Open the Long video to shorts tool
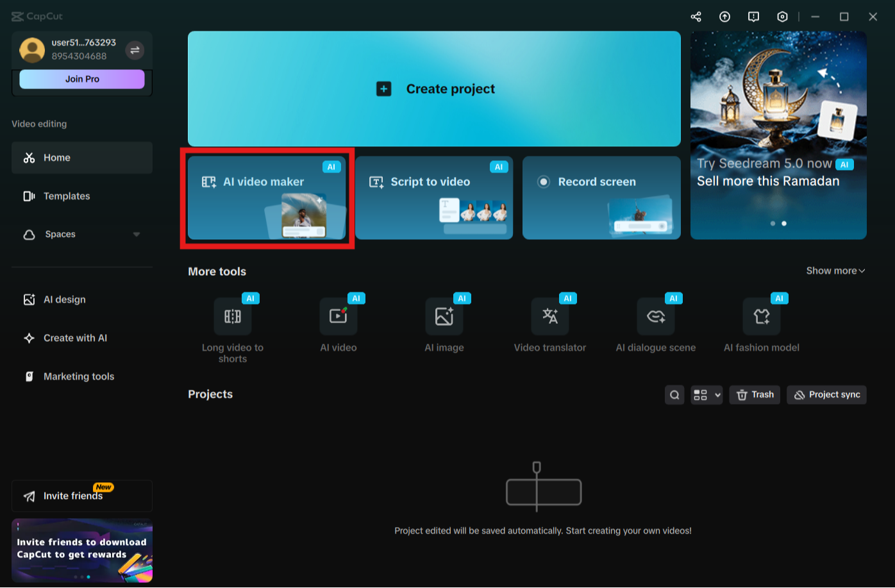This screenshot has width=895, height=588. (x=233, y=316)
